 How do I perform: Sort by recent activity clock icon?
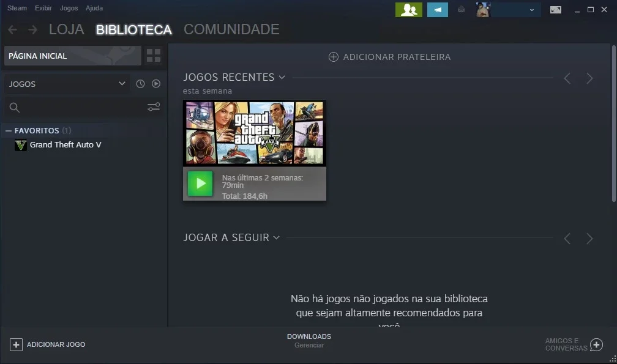click(141, 84)
